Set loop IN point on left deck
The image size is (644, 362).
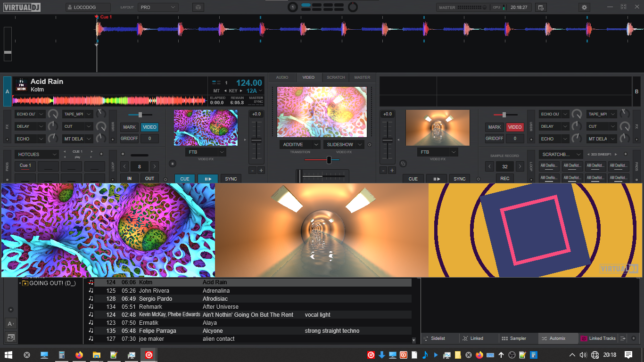(x=129, y=179)
